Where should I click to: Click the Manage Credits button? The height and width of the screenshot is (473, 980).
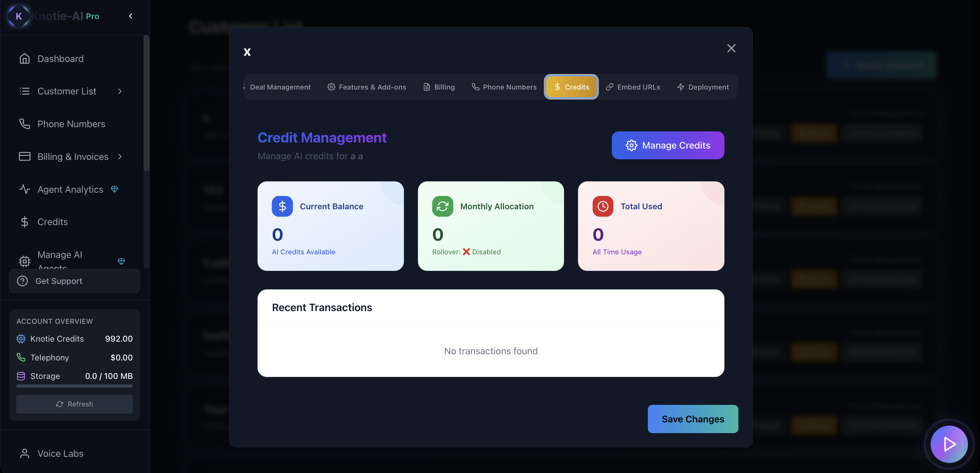[668, 145]
